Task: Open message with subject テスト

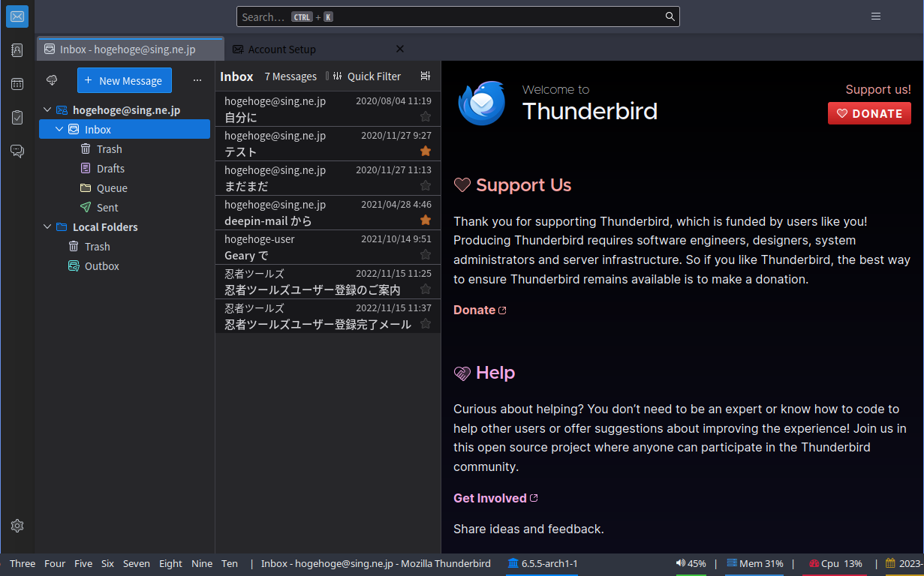Action: pos(328,144)
